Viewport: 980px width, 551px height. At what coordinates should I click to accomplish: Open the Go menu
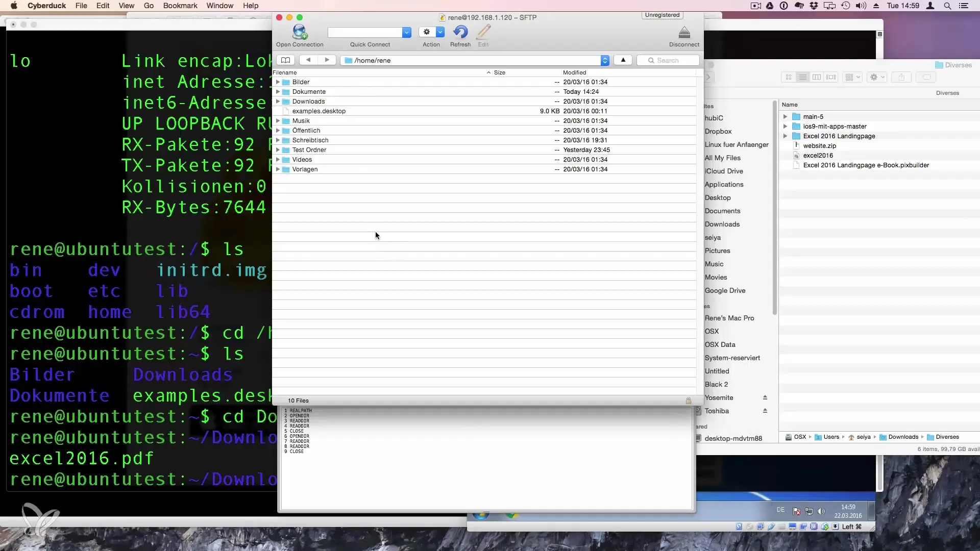click(149, 6)
